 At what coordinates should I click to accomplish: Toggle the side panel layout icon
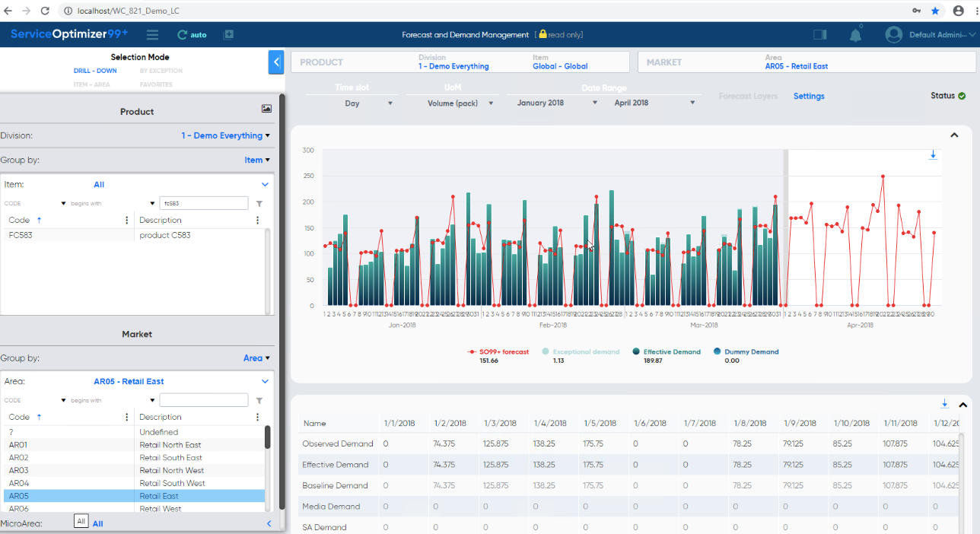pyautogui.click(x=819, y=35)
